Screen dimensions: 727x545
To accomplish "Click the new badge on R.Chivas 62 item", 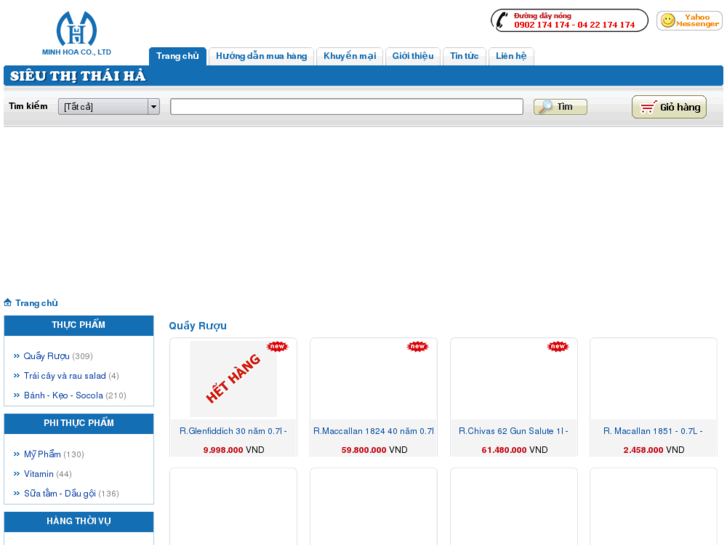I will 557,346.
